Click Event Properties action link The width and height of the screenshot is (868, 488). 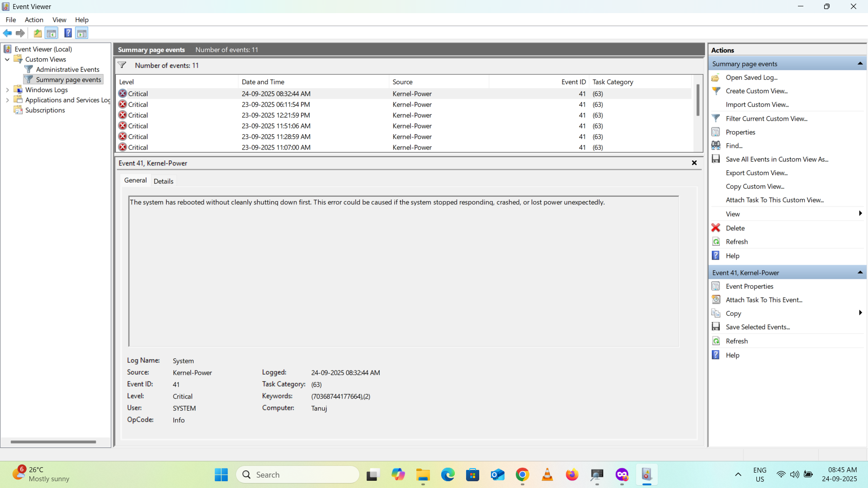coord(749,286)
